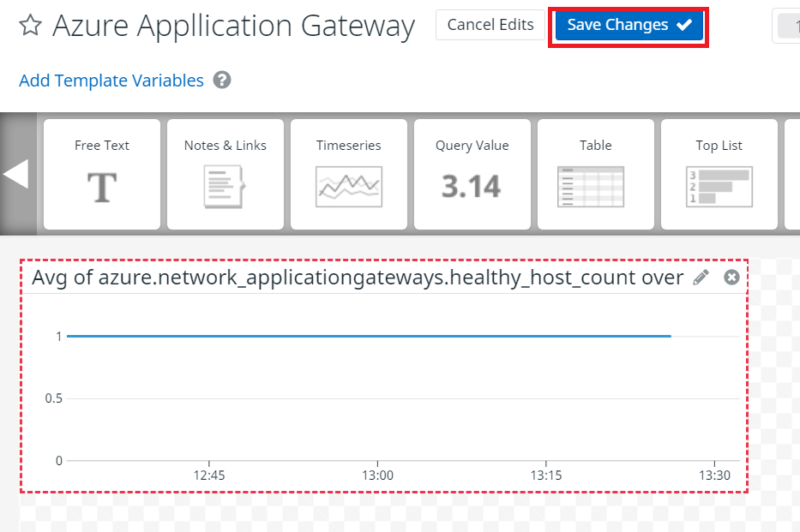Click Save Changes button
The height and width of the screenshot is (532, 800).
[x=629, y=25]
